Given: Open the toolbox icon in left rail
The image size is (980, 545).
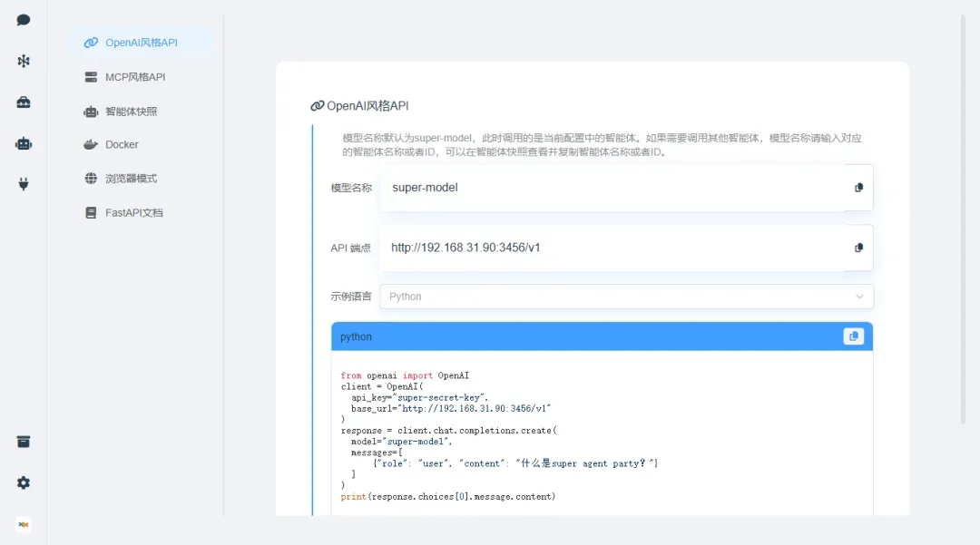Looking at the screenshot, I should [24, 102].
